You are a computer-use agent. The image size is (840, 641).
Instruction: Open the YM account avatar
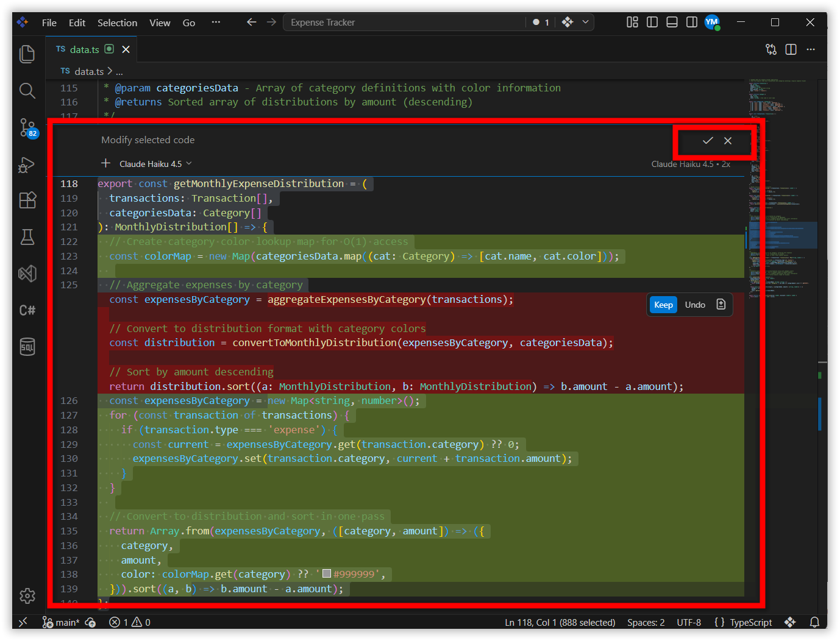[x=712, y=23]
